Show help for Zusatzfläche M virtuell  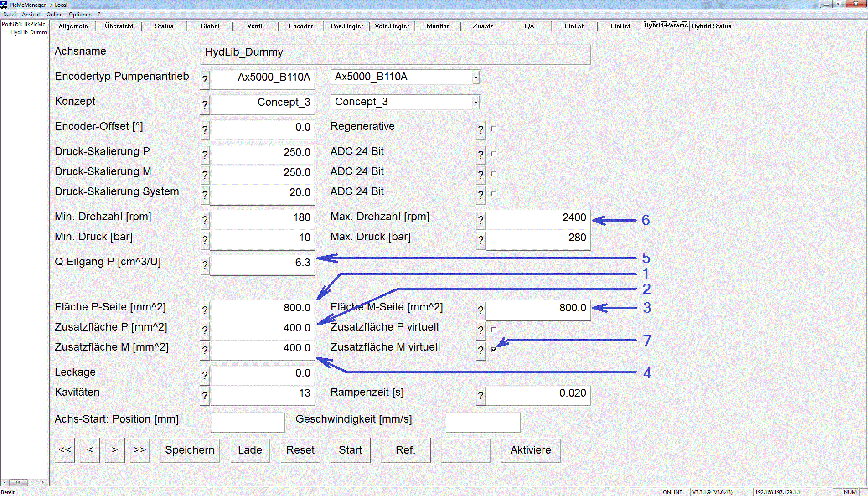tap(481, 351)
